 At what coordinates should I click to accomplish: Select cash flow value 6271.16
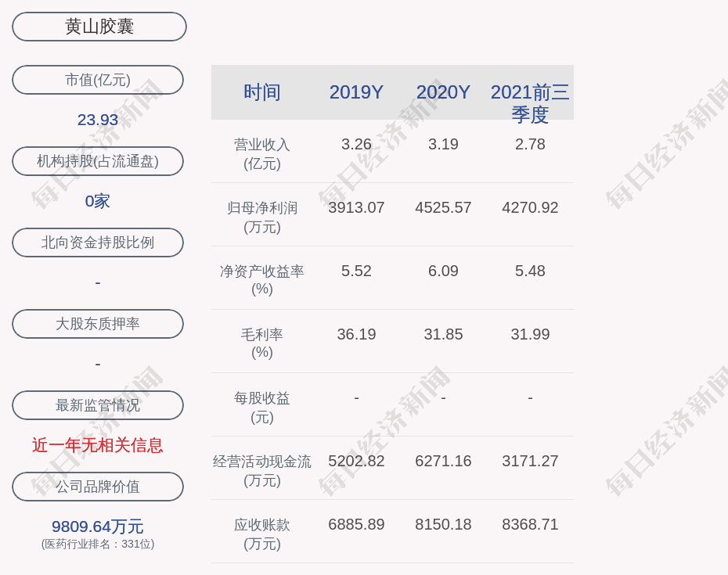pos(443,461)
